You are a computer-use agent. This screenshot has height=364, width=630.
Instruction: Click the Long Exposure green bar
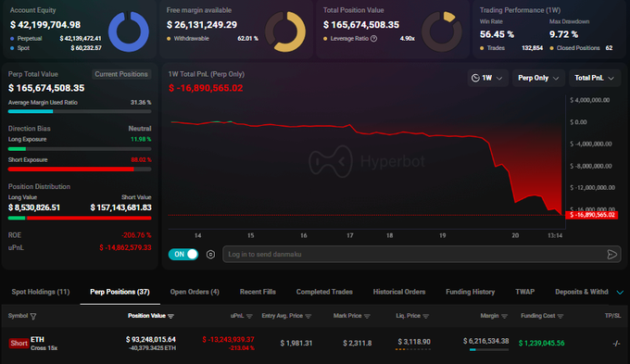pyautogui.click(x=80, y=149)
